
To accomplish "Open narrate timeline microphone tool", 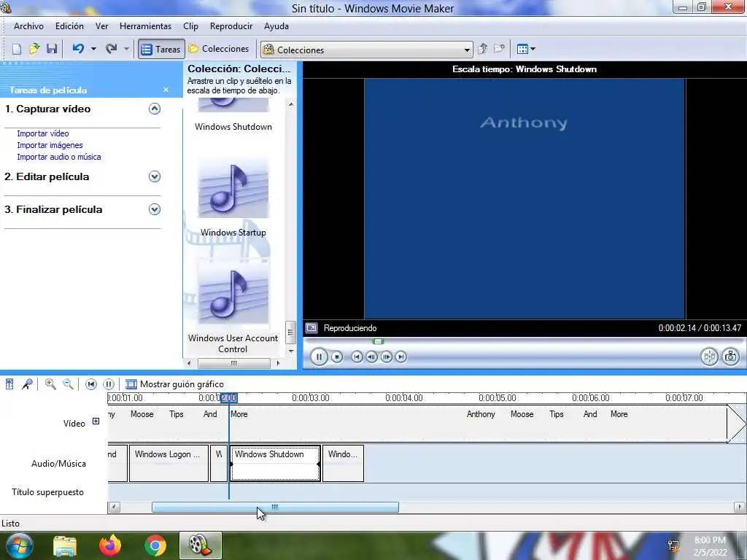I will pos(27,384).
